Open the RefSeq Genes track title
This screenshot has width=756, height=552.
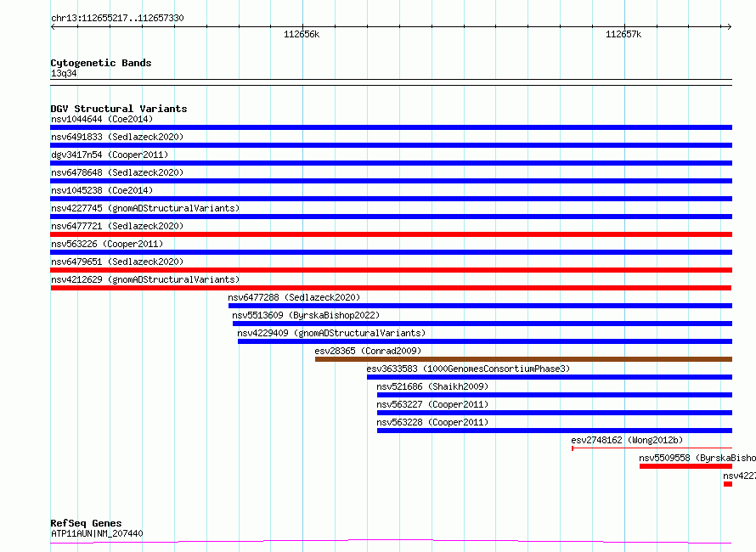pos(86,524)
